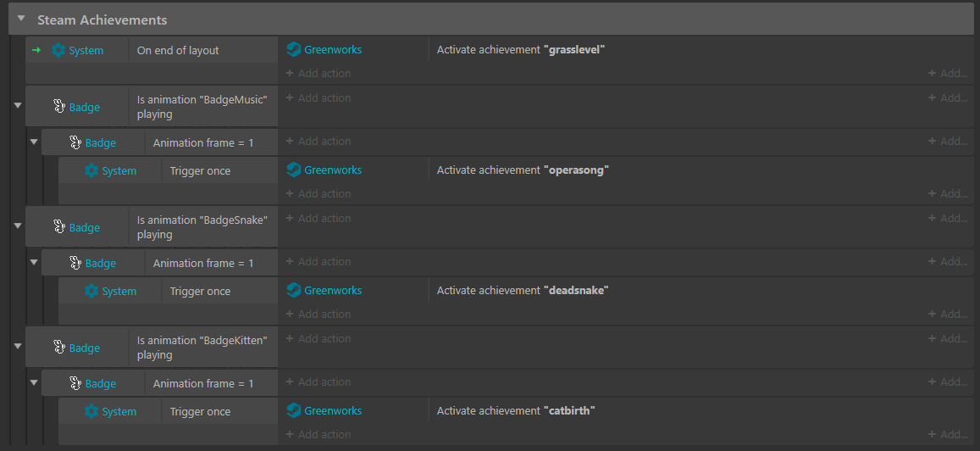Click the System gear icon in the operasong row

point(91,170)
